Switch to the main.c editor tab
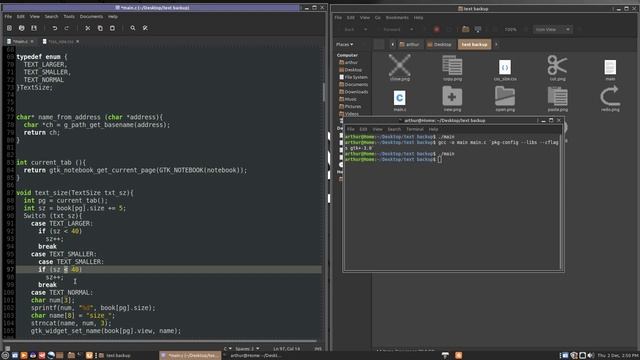 20,42
